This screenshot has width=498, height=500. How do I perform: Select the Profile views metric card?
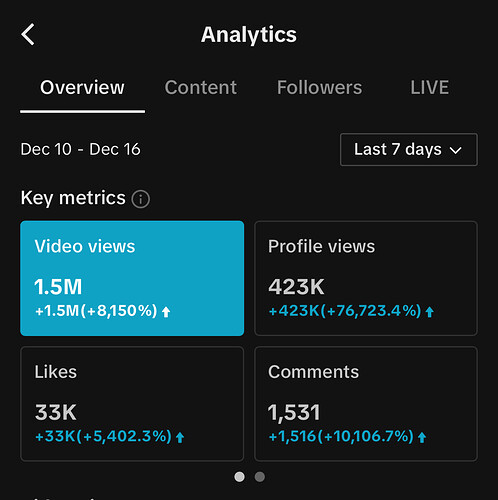click(x=366, y=278)
